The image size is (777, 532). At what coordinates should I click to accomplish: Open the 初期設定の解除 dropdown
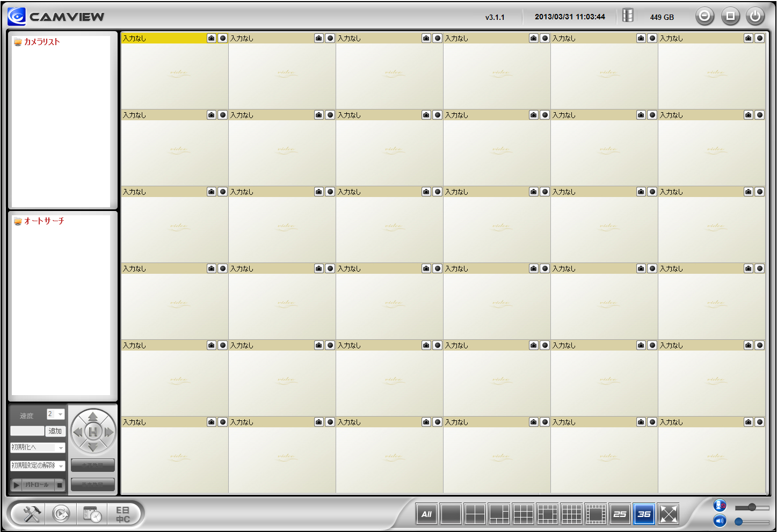pos(38,465)
